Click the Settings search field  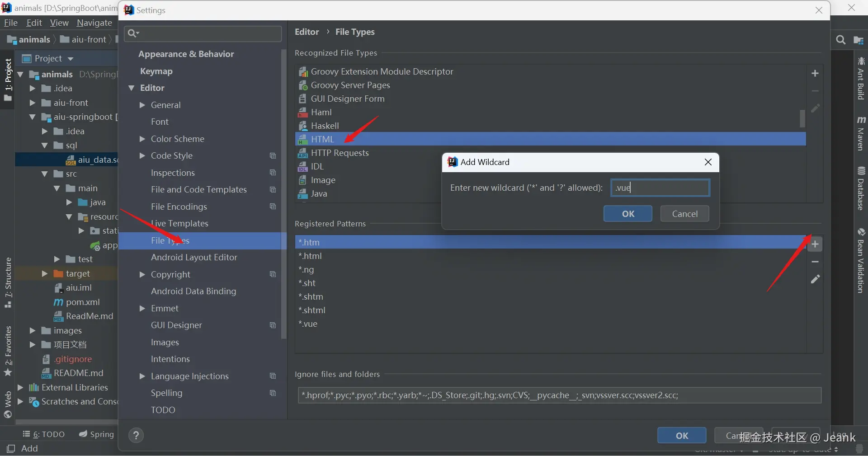point(203,33)
